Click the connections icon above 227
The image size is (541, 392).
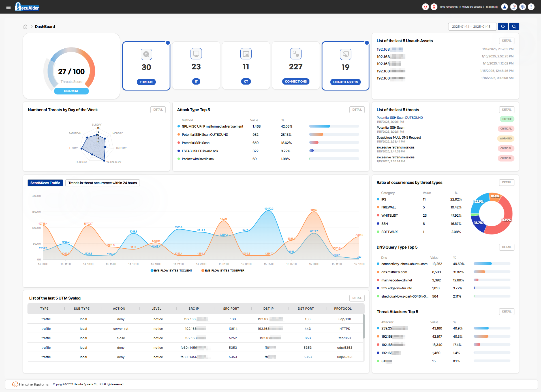point(296,54)
